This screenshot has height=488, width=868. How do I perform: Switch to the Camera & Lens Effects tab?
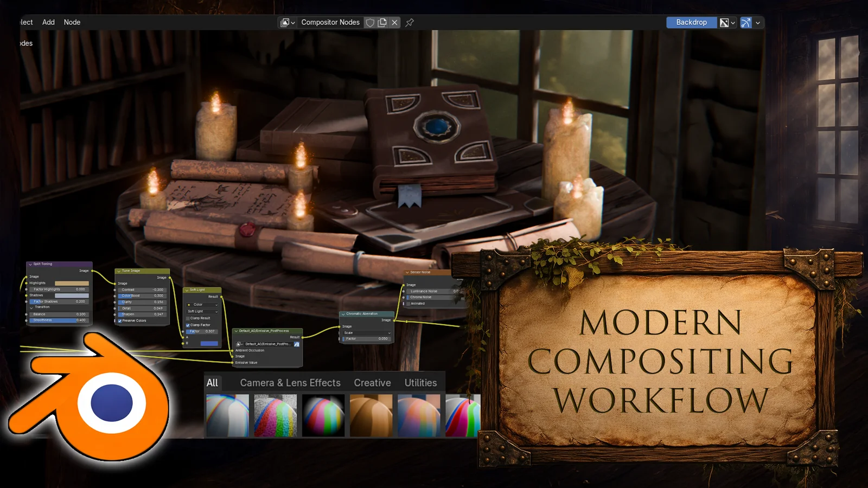pyautogui.click(x=290, y=383)
